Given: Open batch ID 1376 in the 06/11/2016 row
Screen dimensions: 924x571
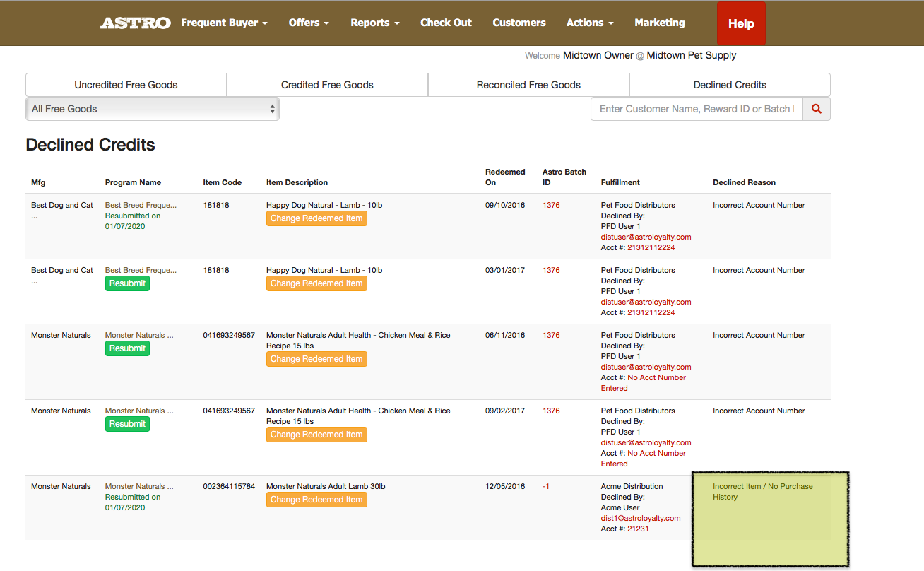Looking at the screenshot, I should click(551, 335).
